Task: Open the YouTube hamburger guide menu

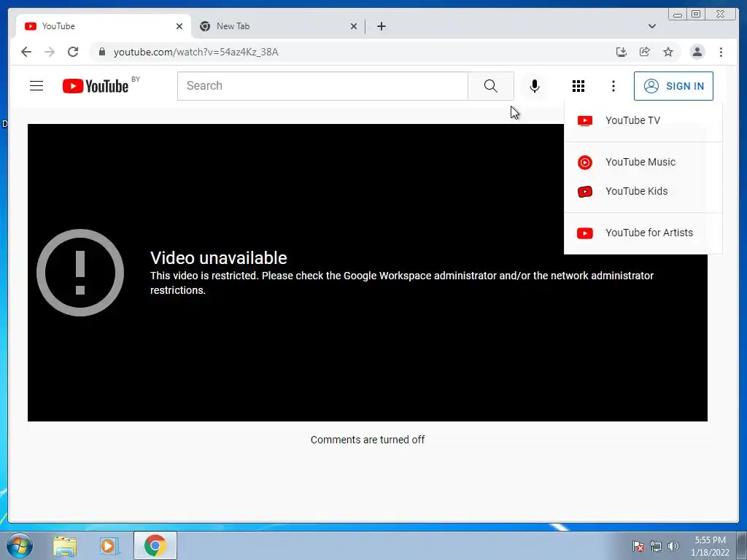Action: pos(36,86)
